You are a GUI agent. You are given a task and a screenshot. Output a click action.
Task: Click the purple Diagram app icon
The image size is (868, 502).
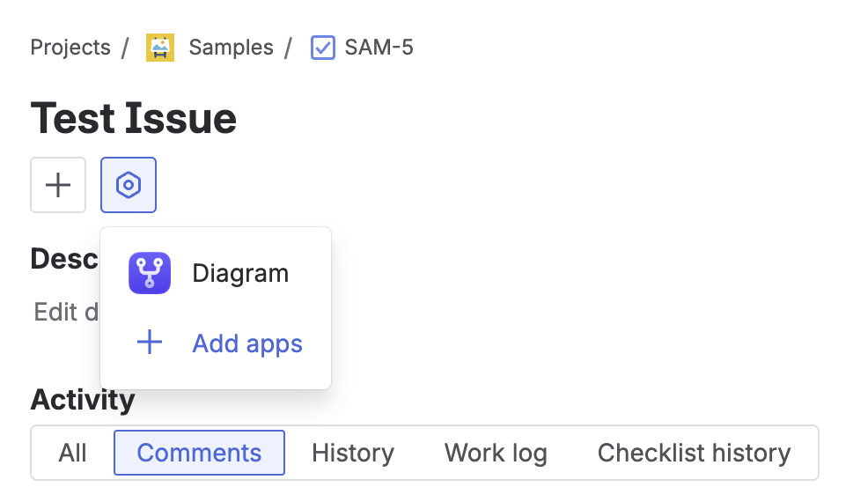(150, 273)
